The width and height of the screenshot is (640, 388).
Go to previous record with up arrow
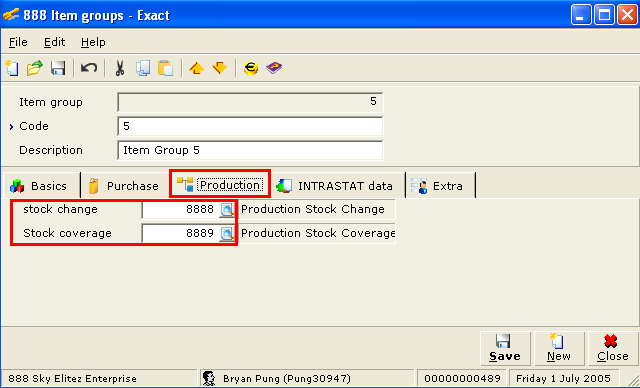coord(196,68)
